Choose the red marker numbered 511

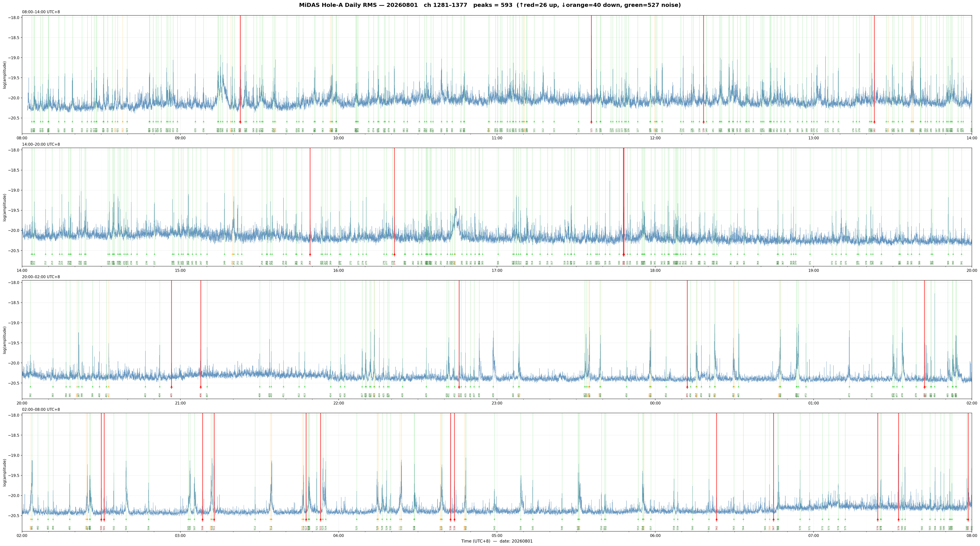[x=214, y=519]
